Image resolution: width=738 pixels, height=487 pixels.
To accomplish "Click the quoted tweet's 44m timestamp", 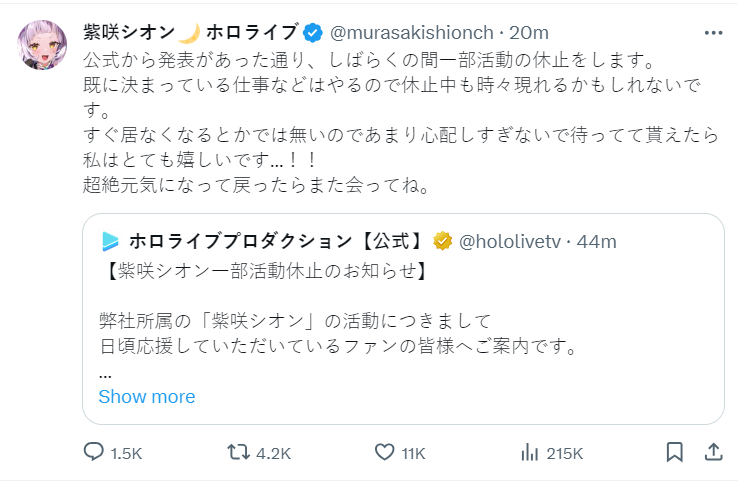I will (x=596, y=241).
